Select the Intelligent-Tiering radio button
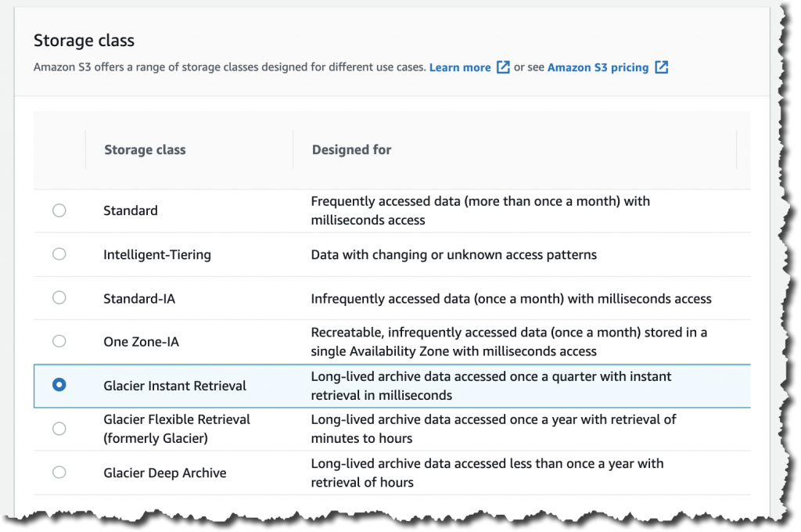801x532 pixels. [x=59, y=253]
